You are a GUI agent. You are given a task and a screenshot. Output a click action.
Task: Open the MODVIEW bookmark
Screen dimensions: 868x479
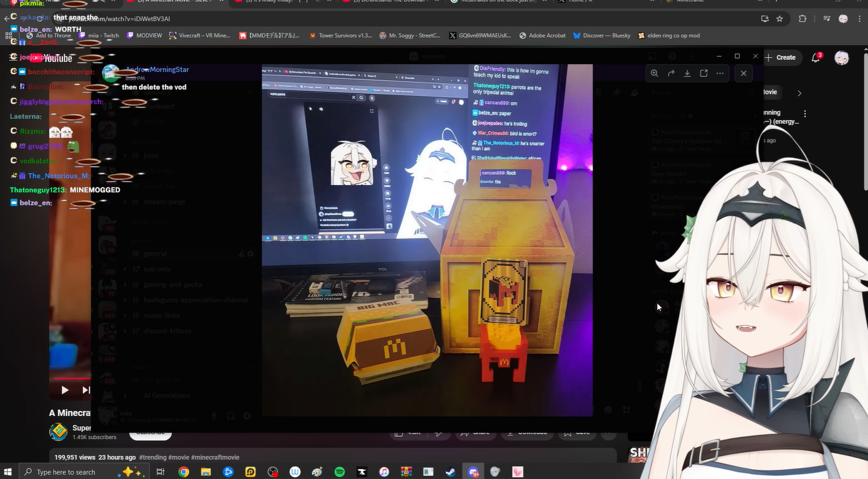point(144,36)
